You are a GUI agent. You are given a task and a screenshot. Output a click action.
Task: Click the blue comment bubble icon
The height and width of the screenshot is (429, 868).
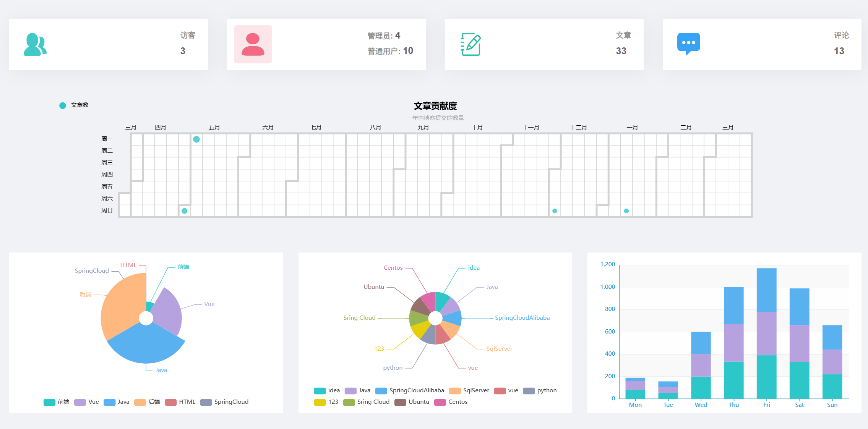[688, 44]
